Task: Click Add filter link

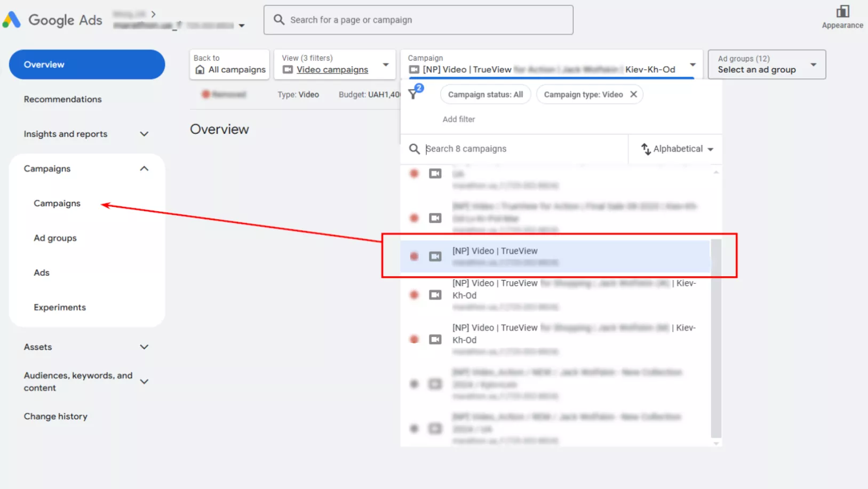Action: click(x=458, y=119)
